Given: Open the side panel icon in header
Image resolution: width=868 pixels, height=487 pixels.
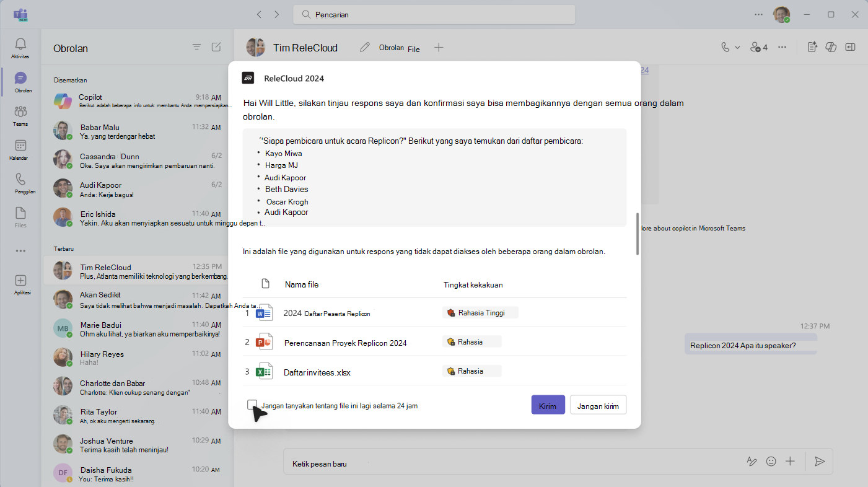Looking at the screenshot, I should coord(850,47).
